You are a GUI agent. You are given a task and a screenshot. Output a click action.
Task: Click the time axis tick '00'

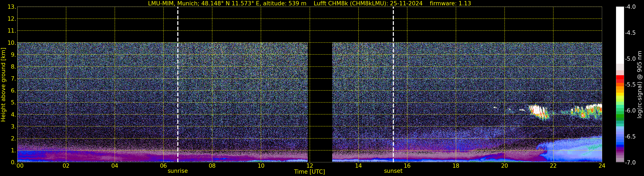pyautogui.click(x=20, y=166)
